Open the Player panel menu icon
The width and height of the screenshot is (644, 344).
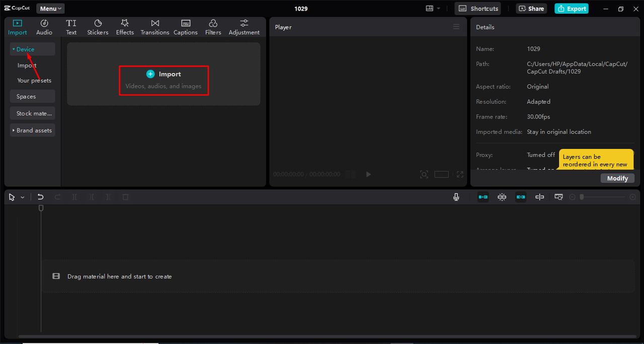456,27
